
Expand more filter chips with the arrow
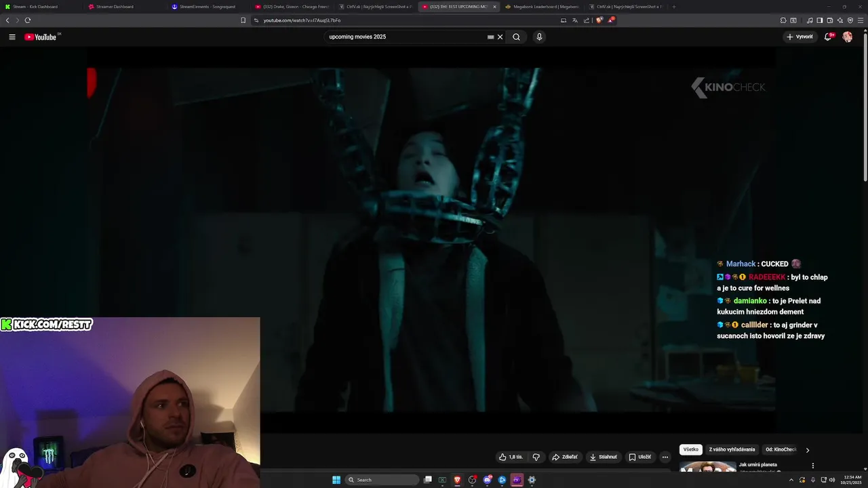pyautogui.click(x=807, y=450)
